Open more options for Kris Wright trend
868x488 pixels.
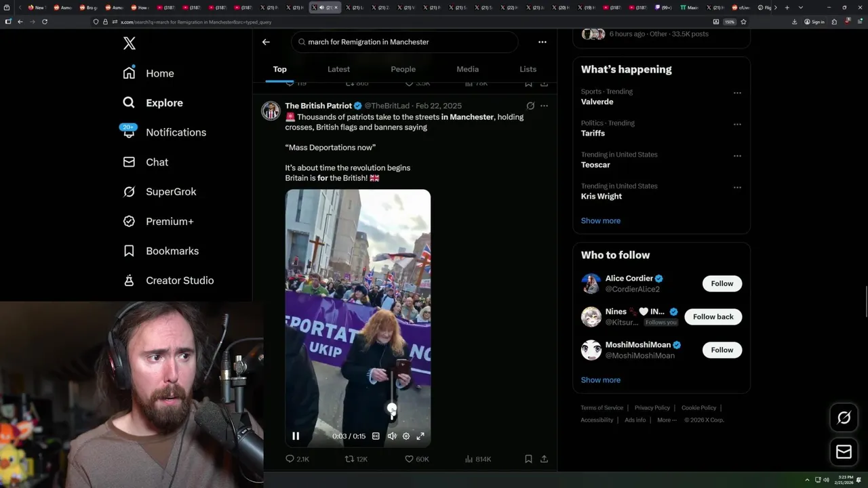(737, 188)
